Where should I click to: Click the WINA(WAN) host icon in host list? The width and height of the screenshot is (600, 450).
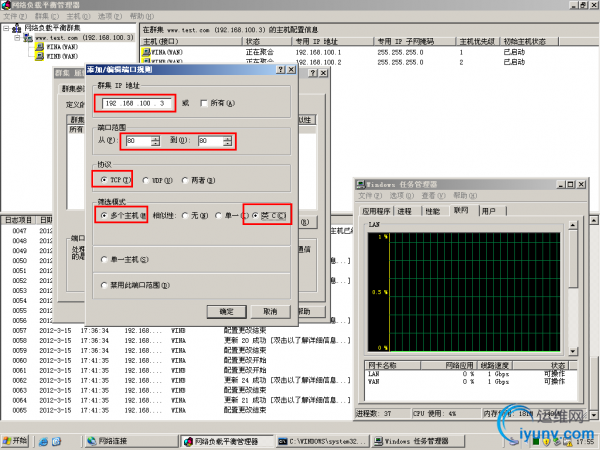[146, 52]
